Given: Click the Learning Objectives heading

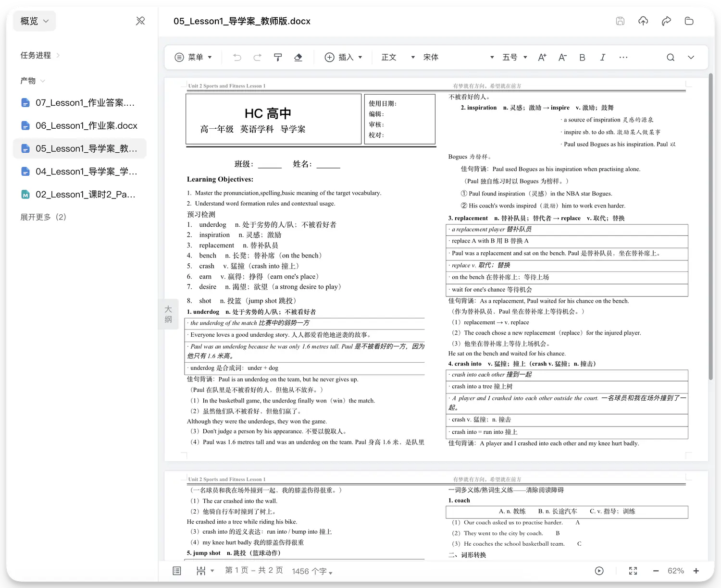Looking at the screenshot, I should pos(220,179).
